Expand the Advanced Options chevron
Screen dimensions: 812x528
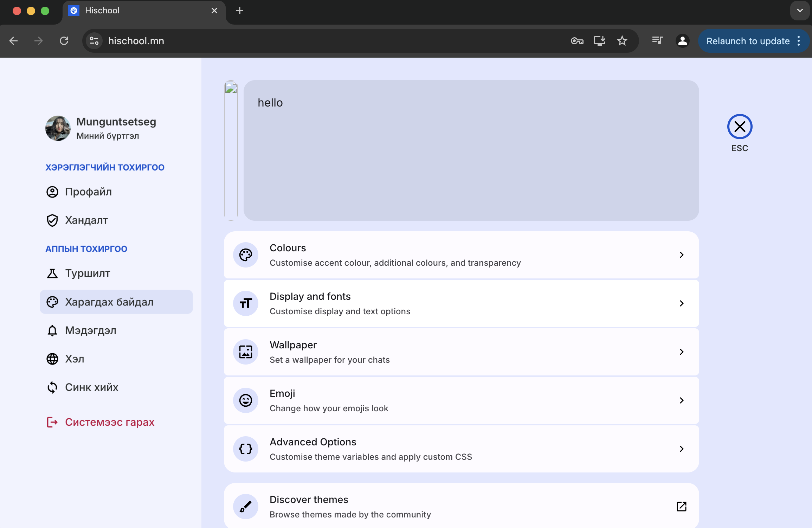tap(682, 449)
